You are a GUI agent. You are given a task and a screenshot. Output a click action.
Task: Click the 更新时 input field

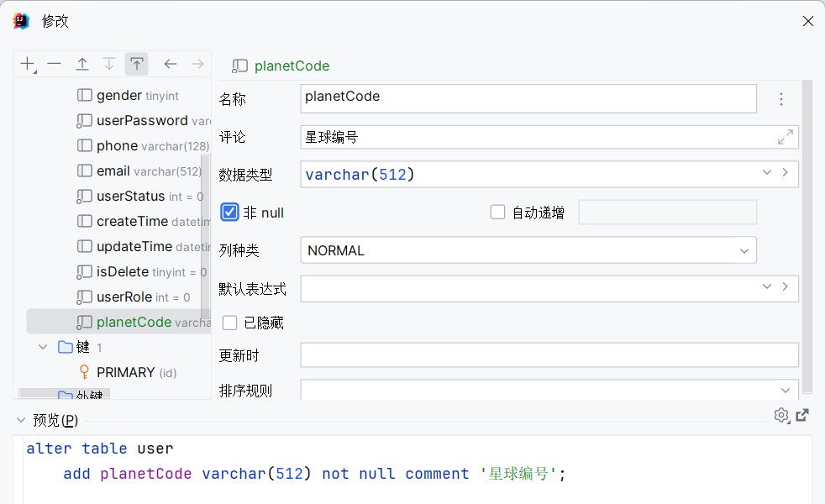point(549,355)
